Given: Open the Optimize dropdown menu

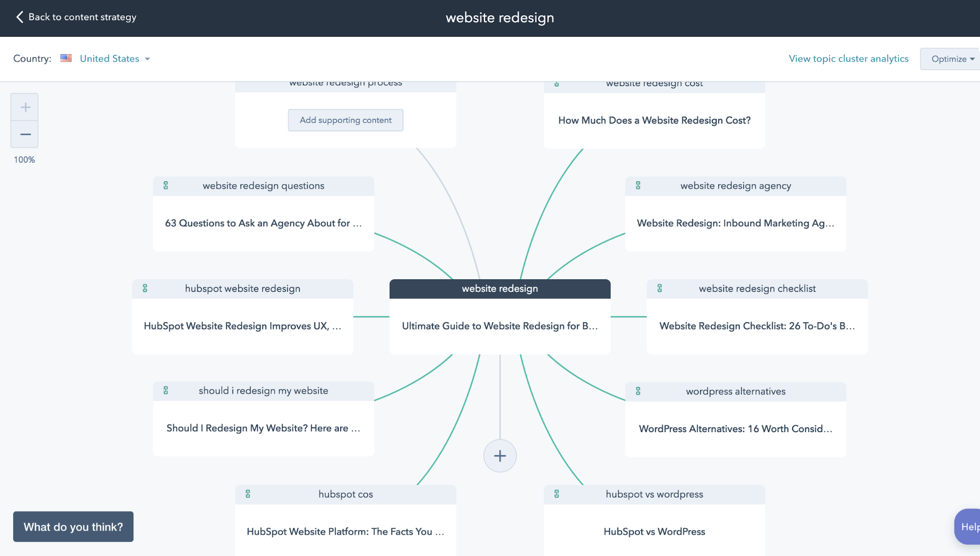Looking at the screenshot, I should point(952,58).
